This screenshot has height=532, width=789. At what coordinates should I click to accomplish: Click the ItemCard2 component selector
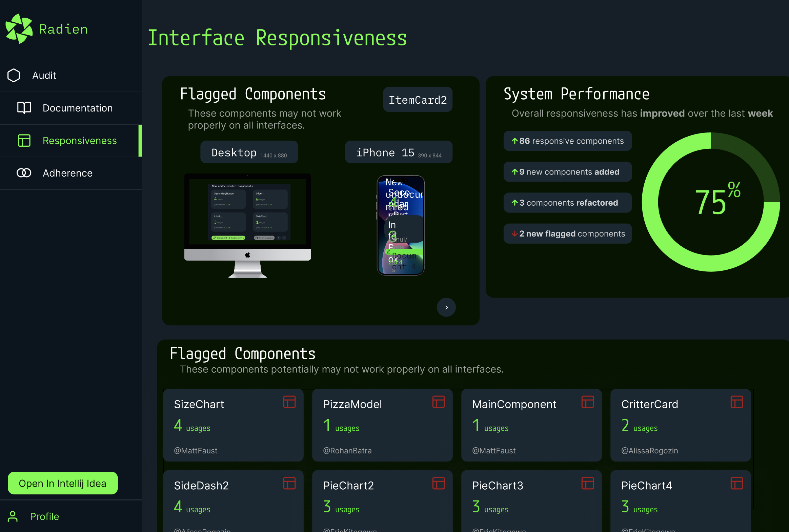point(418,100)
